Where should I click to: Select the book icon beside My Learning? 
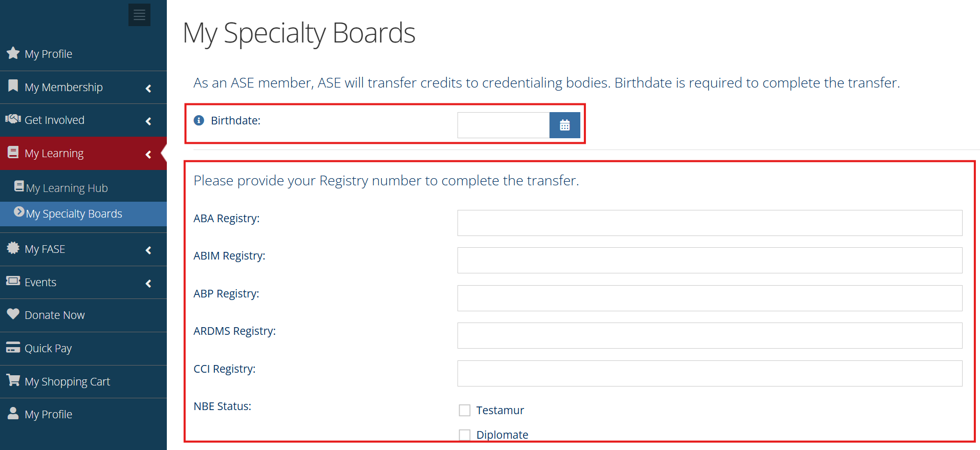(13, 152)
